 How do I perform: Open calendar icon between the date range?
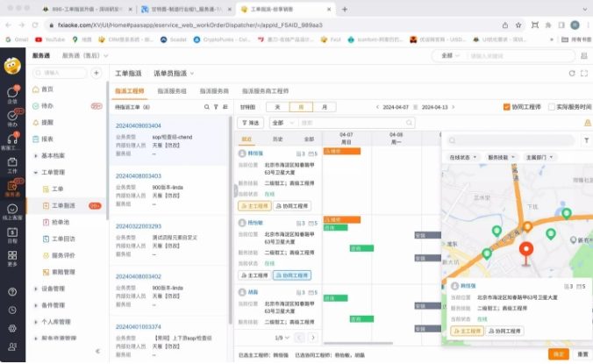(415, 107)
